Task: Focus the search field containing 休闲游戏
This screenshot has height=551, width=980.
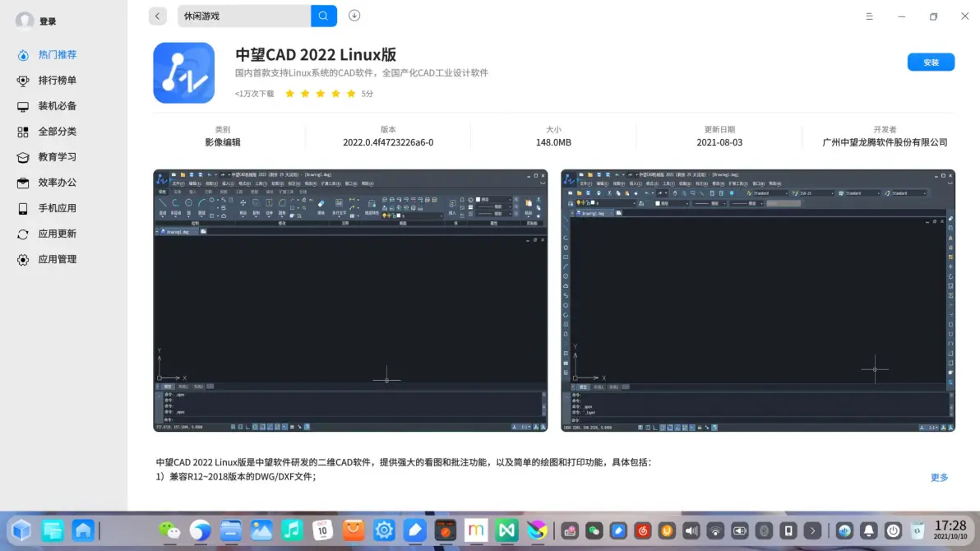Action: pyautogui.click(x=243, y=16)
